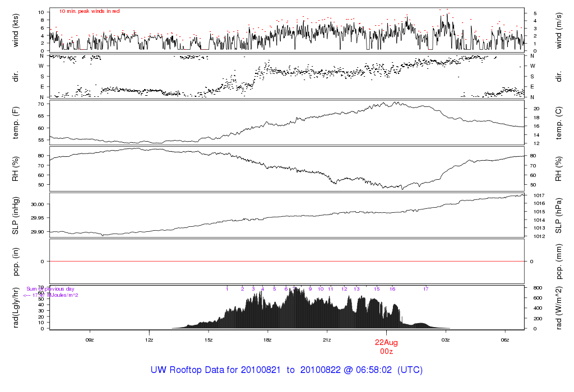Click the "29.90" tick on SLP axis
This screenshot has height=392, width=574.
click(x=38, y=232)
